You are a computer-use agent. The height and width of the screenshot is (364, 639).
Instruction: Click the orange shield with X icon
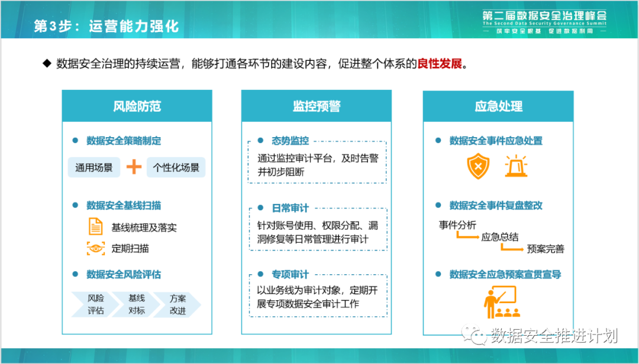pos(478,166)
